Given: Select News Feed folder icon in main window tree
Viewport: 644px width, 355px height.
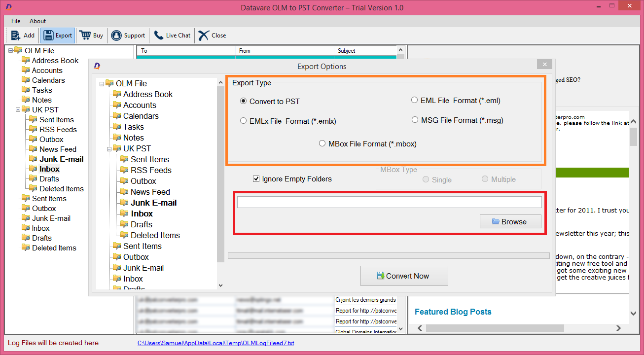Looking at the screenshot, I should [x=34, y=149].
